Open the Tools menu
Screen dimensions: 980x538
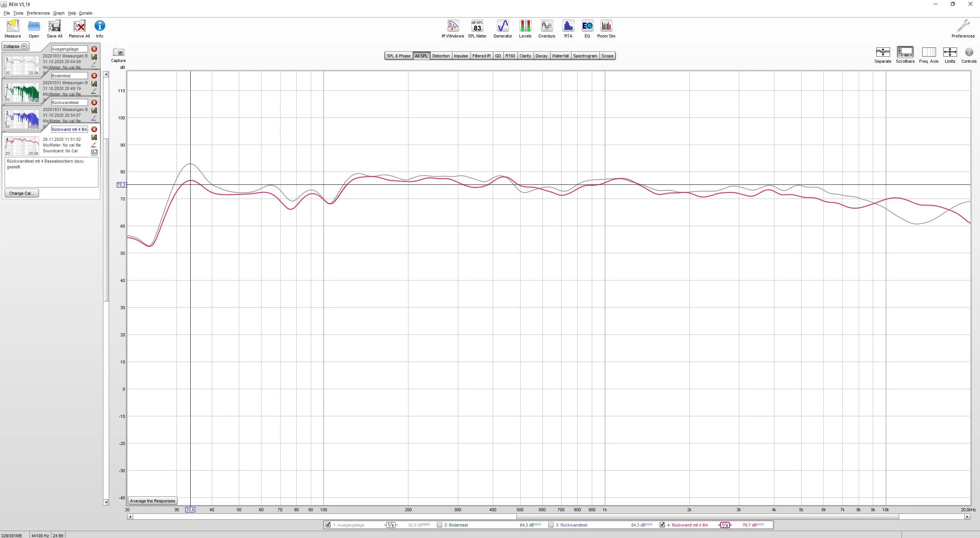point(18,13)
